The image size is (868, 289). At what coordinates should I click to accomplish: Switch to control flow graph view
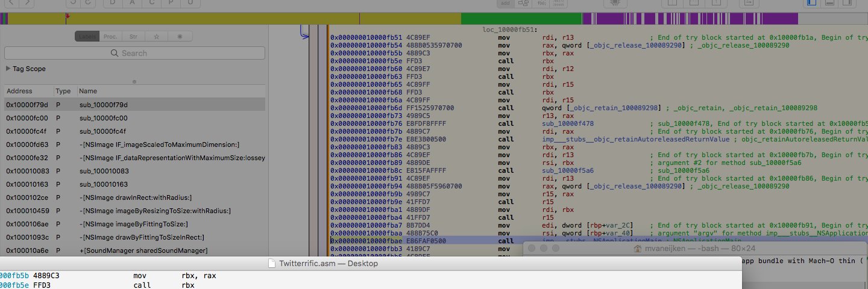click(x=523, y=3)
